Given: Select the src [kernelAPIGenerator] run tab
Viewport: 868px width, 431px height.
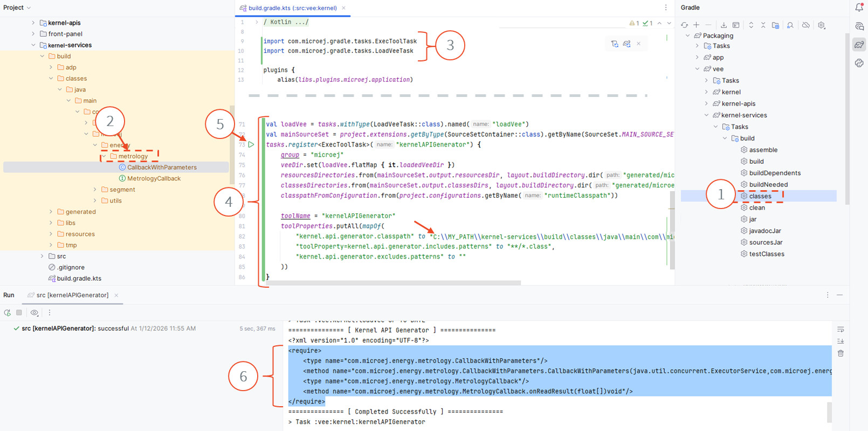Looking at the screenshot, I should [x=72, y=295].
